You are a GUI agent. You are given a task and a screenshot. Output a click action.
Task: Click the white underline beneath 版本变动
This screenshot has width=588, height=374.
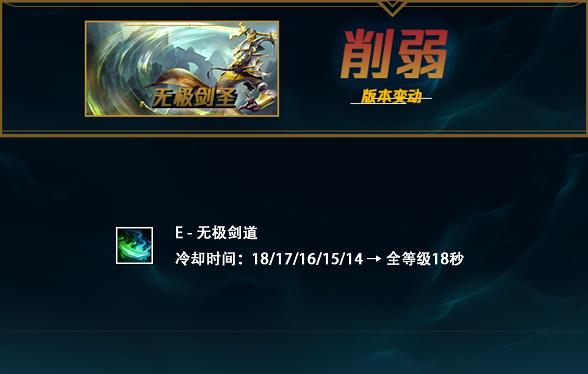pyautogui.click(x=391, y=103)
